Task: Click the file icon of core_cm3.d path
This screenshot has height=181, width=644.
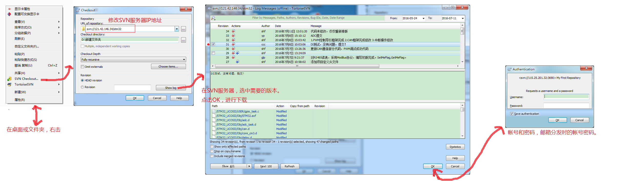Action: click(x=214, y=133)
